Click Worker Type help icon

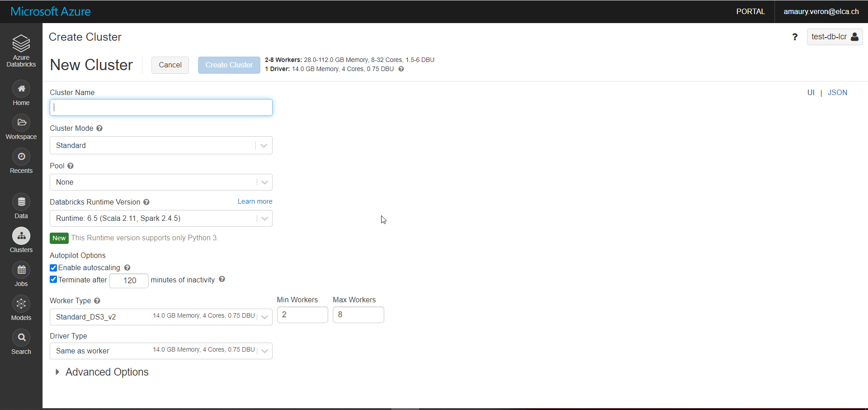(x=97, y=300)
